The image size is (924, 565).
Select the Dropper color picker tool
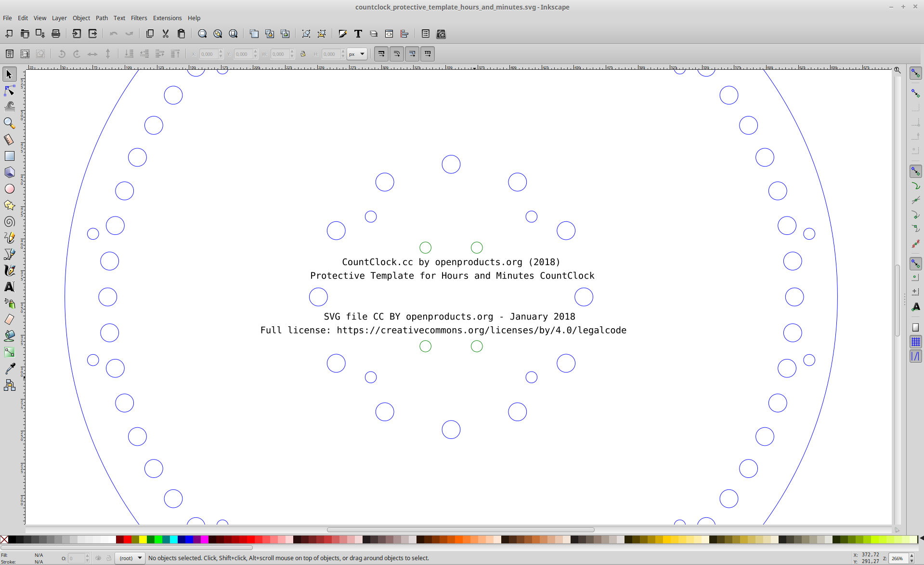point(9,369)
